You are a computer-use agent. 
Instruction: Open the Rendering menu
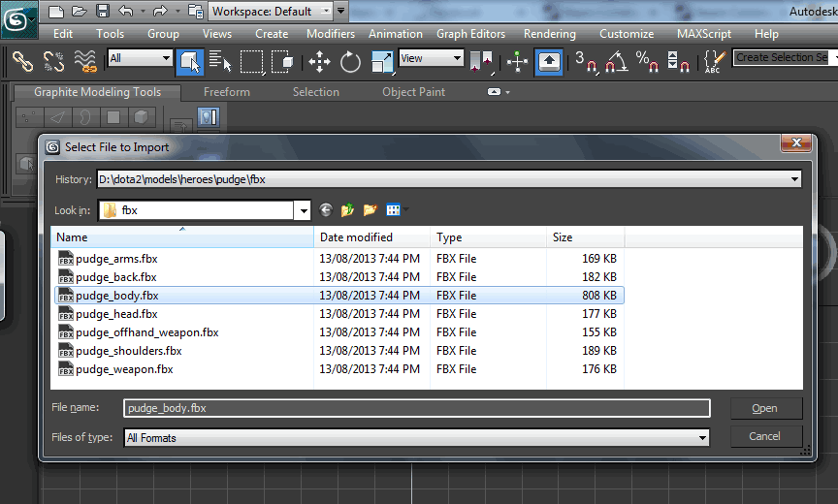point(550,34)
